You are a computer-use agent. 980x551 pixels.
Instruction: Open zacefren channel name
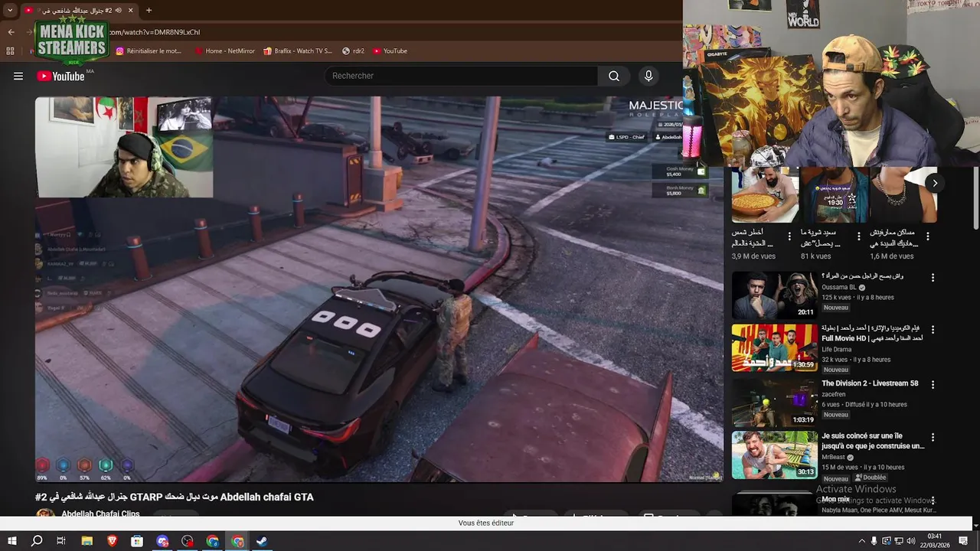(x=835, y=395)
